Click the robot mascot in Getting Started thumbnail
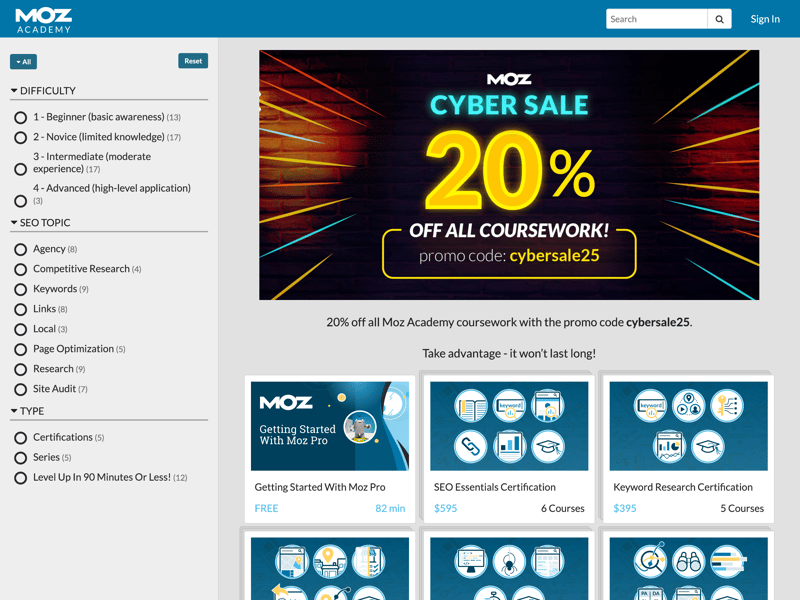 pos(360,427)
